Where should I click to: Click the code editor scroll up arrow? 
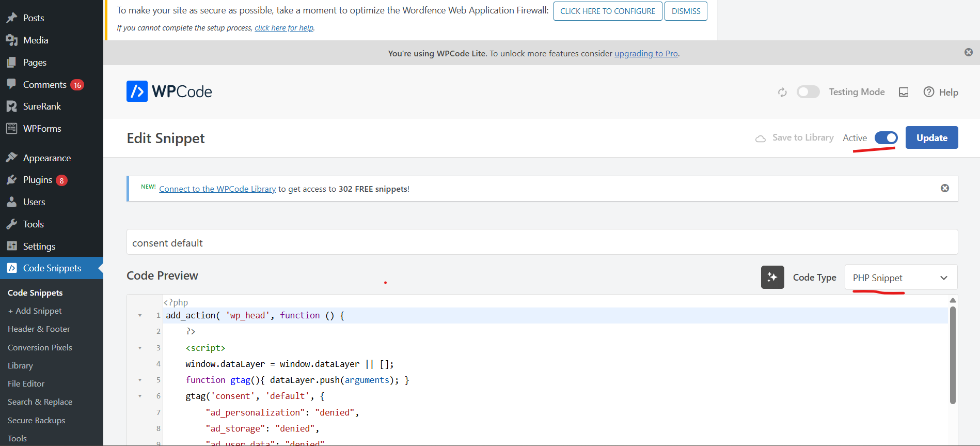[x=953, y=300]
